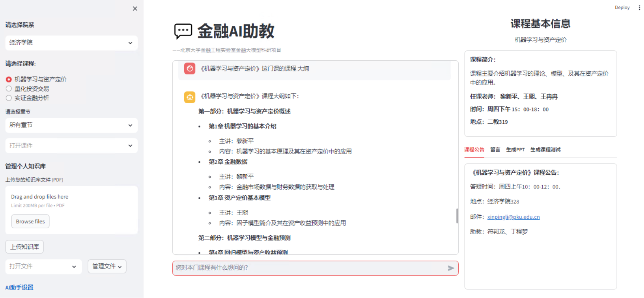
Task: Click the yellow assistant robot avatar icon
Action: click(x=190, y=97)
